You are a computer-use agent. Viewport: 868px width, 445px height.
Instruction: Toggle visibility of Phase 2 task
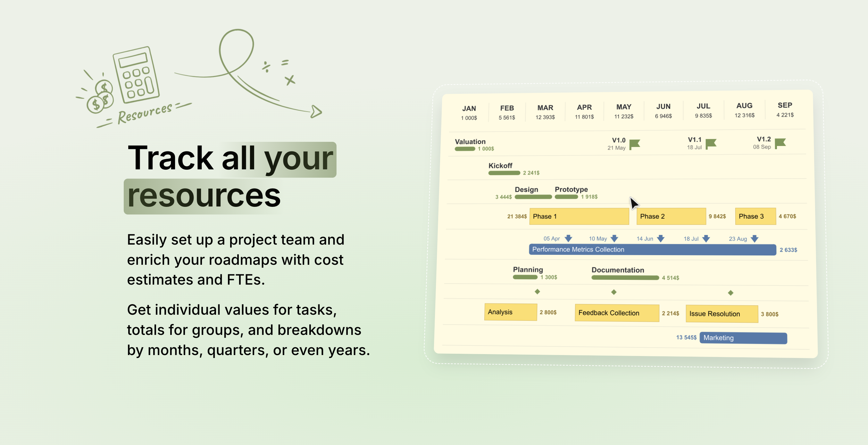point(671,216)
